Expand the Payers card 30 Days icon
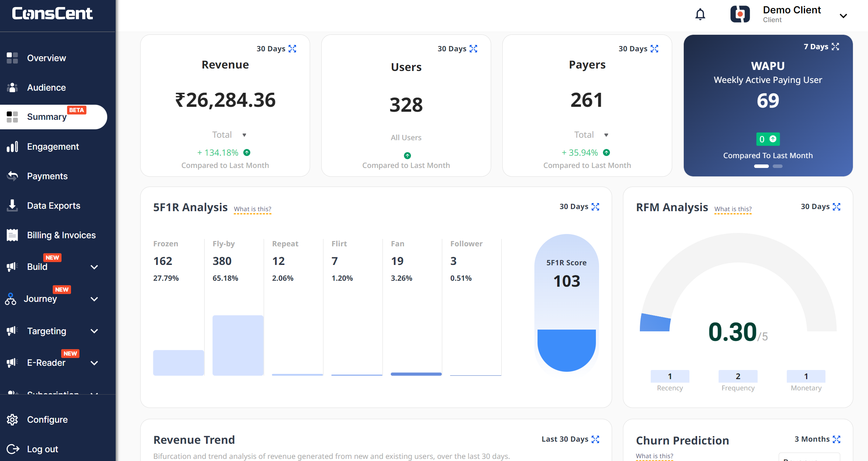 [x=654, y=48]
